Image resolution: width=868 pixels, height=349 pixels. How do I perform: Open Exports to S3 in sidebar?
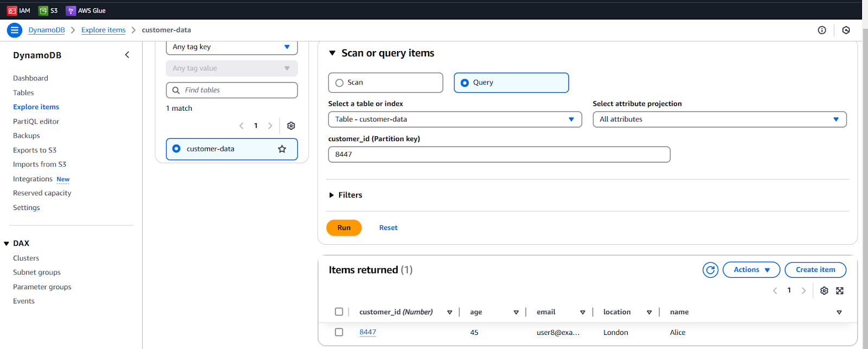[x=35, y=150]
